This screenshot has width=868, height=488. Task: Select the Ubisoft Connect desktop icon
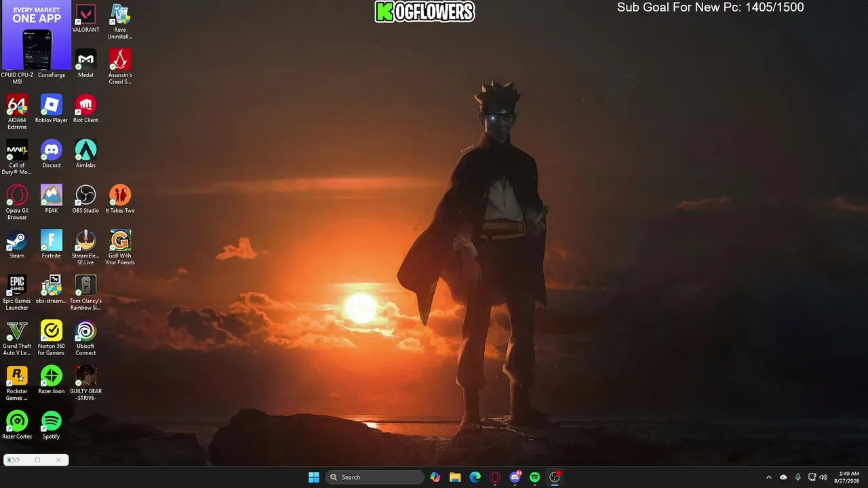pyautogui.click(x=85, y=338)
